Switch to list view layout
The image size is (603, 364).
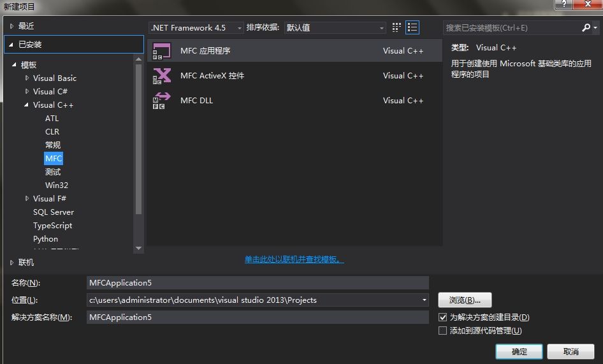click(412, 27)
